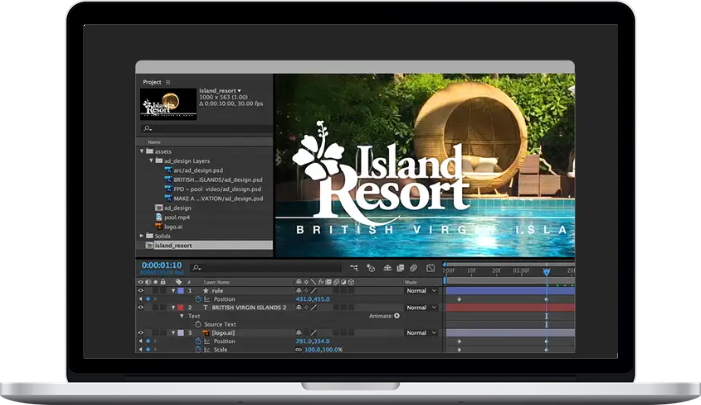This screenshot has width=701, height=405.
Task: Click the Source Text stopwatch icon
Action: click(x=198, y=324)
